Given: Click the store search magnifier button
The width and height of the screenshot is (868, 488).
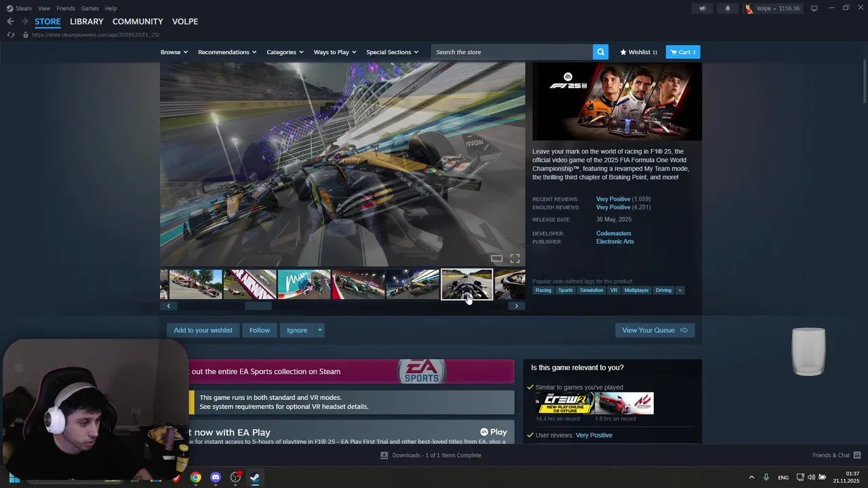Looking at the screenshot, I should 600,52.
